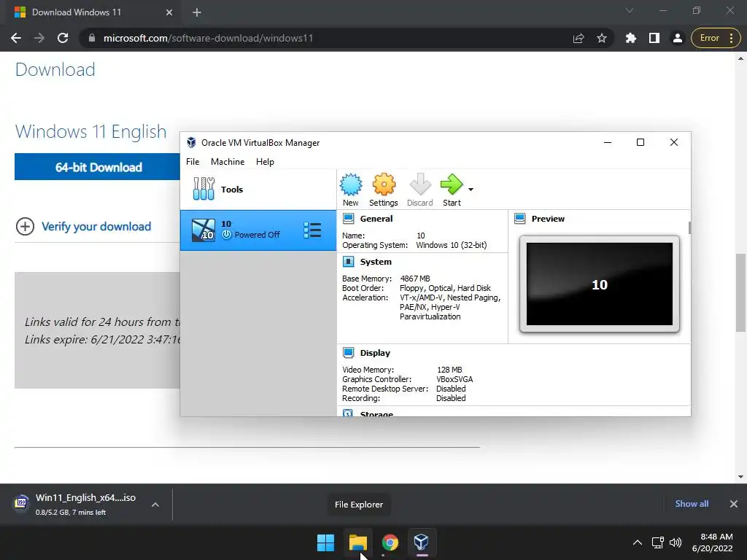
Task: Open VirtualBox Settings gear icon
Action: [384, 190]
